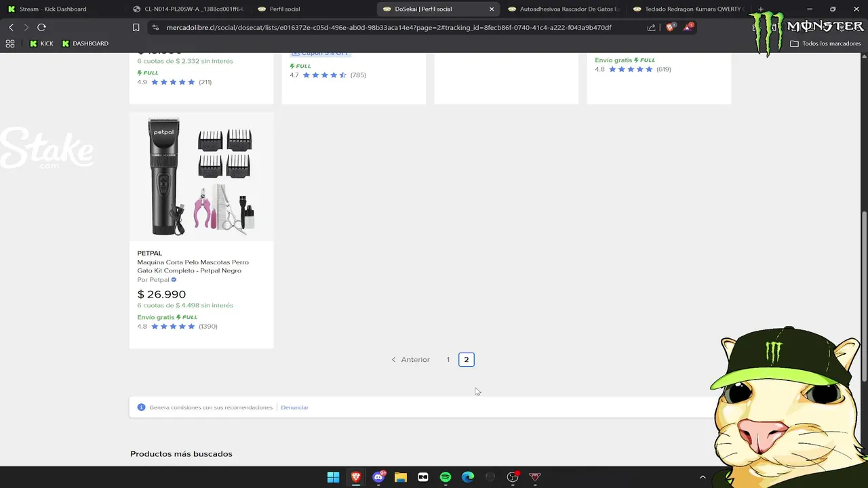The height and width of the screenshot is (488, 868).
Task: Go to page 1 of the list
Action: pos(448,360)
